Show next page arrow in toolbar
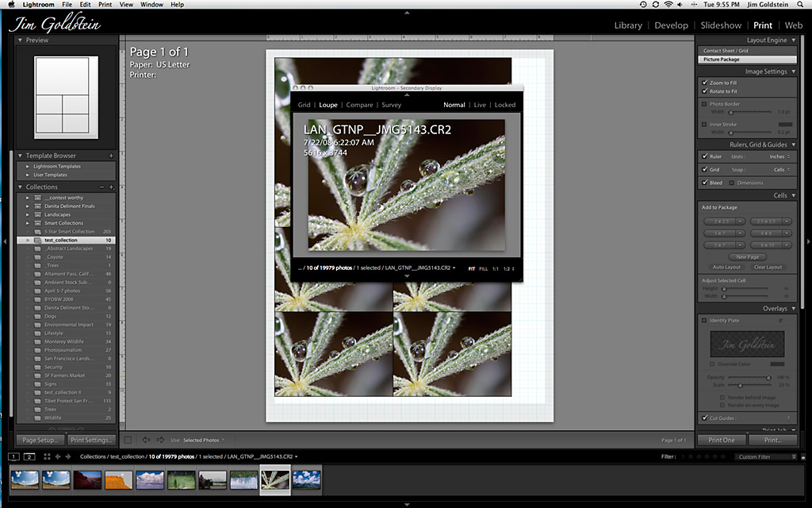Viewport: 812px width, 508px height. click(x=160, y=440)
